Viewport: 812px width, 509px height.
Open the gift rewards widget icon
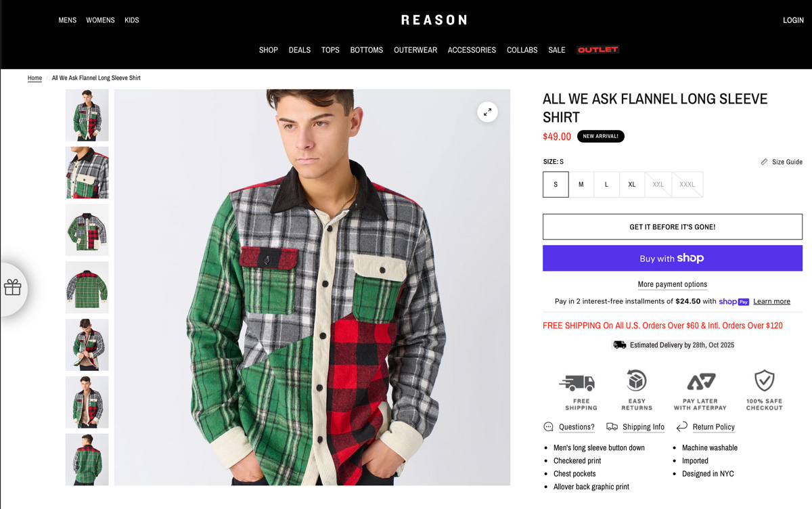[x=13, y=288]
